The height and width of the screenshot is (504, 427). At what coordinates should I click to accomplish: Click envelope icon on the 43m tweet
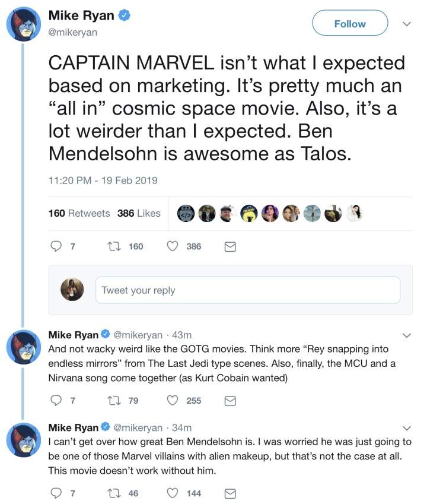click(230, 401)
